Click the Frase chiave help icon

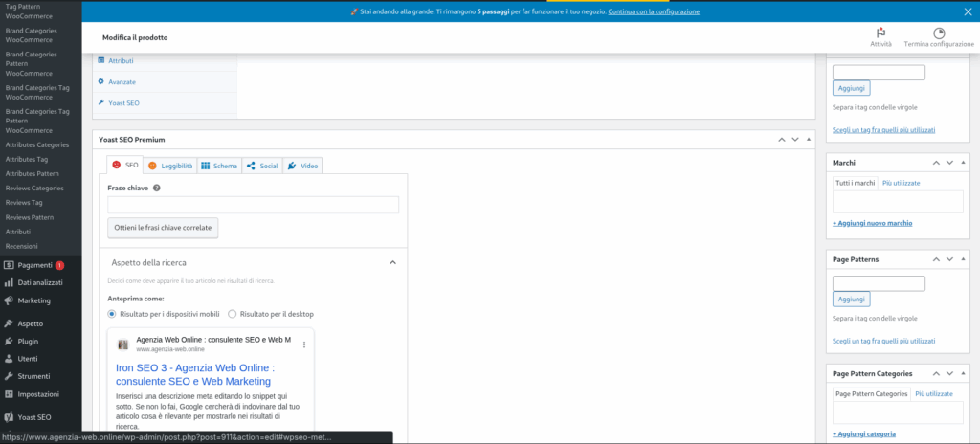[156, 188]
